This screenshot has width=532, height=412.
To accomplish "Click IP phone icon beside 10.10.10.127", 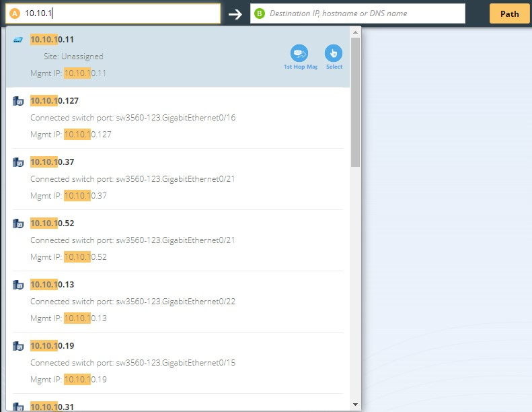I will [18, 101].
